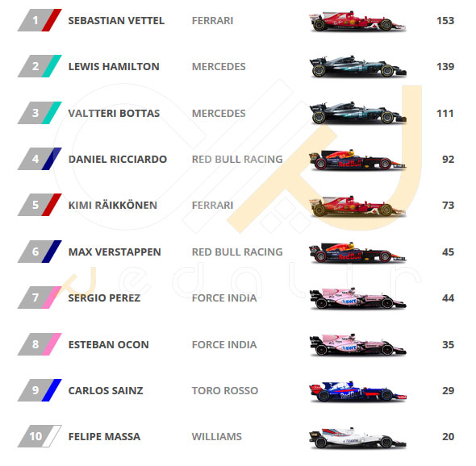The height and width of the screenshot is (466, 476).
Task: Click Carlos Sainz's Toro Rosso car image
Action: click(x=357, y=391)
